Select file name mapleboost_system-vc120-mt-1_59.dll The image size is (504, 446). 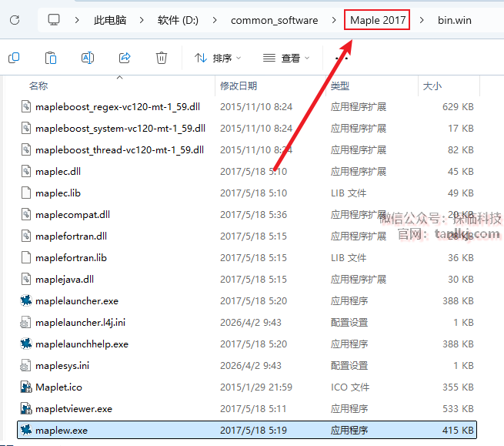tap(120, 129)
